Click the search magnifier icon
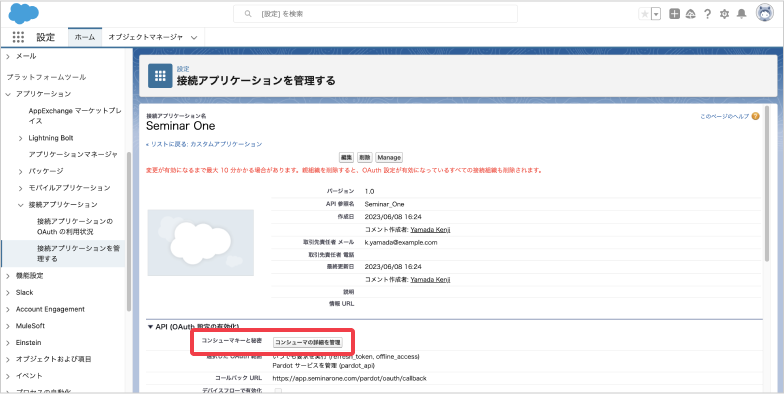 248,14
